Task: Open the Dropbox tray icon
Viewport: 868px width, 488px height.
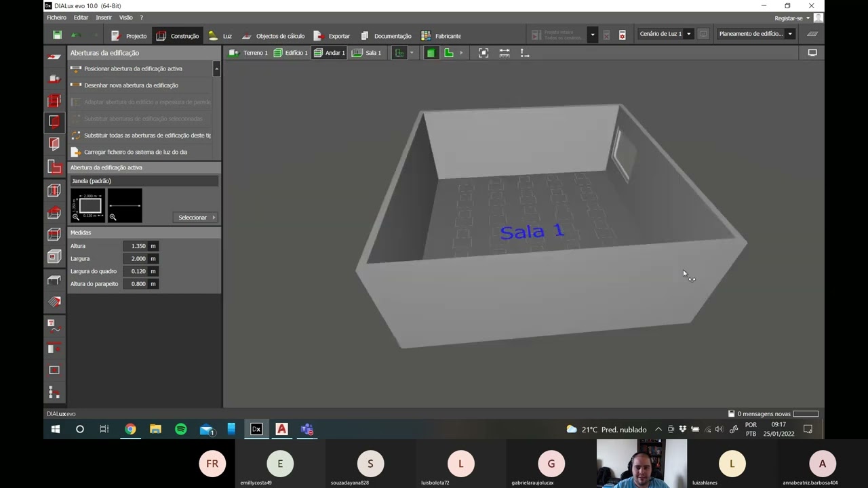Action: (683, 429)
